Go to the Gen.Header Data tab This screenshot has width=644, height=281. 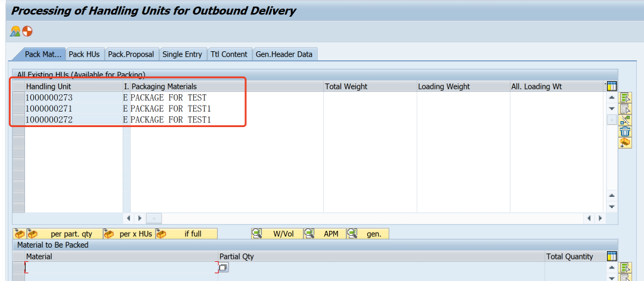coord(284,54)
